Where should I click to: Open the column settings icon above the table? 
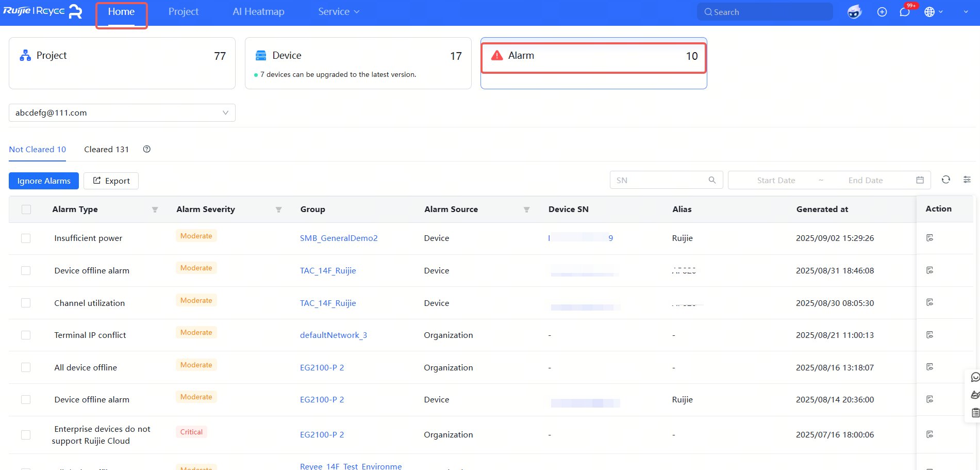click(x=967, y=180)
